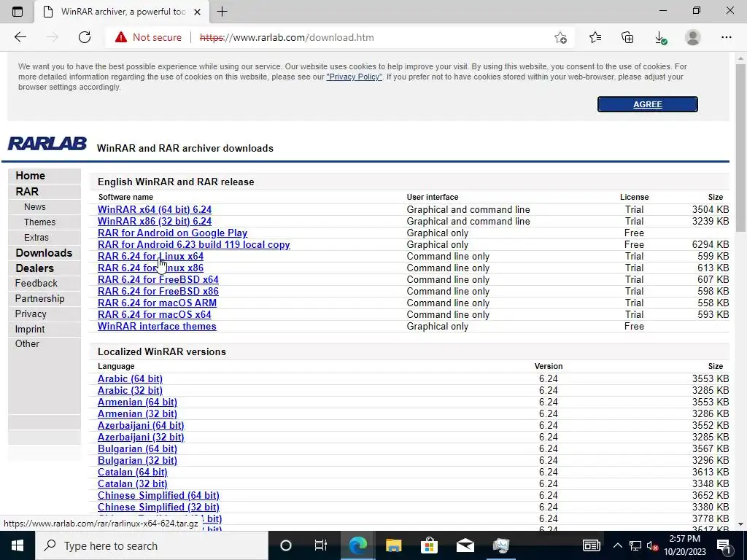747x560 pixels.
Task: Download RAR 6.24 for macOS x64
Action: click(x=155, y=314)
